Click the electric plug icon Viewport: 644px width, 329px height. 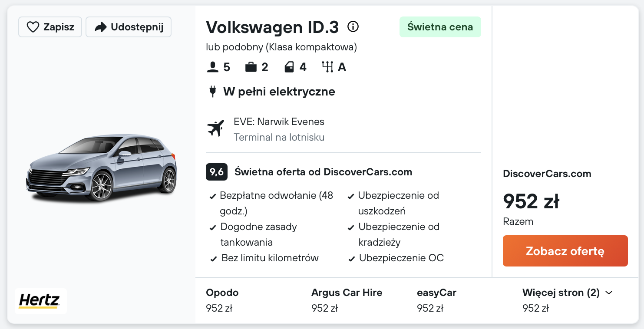pos(212,92)
